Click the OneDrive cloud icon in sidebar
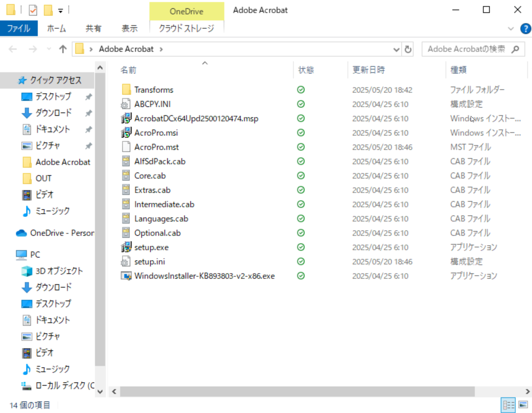Screen dimensions: 532x413 (21, 233)
